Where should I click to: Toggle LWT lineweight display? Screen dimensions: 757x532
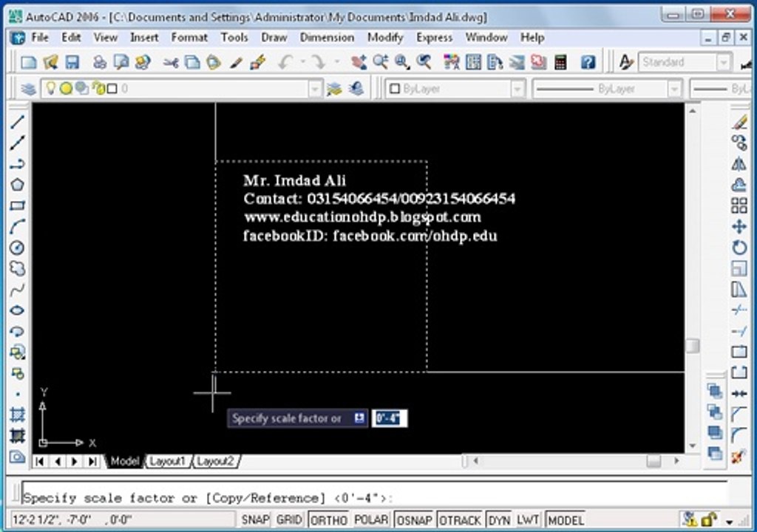coord(528,520)
